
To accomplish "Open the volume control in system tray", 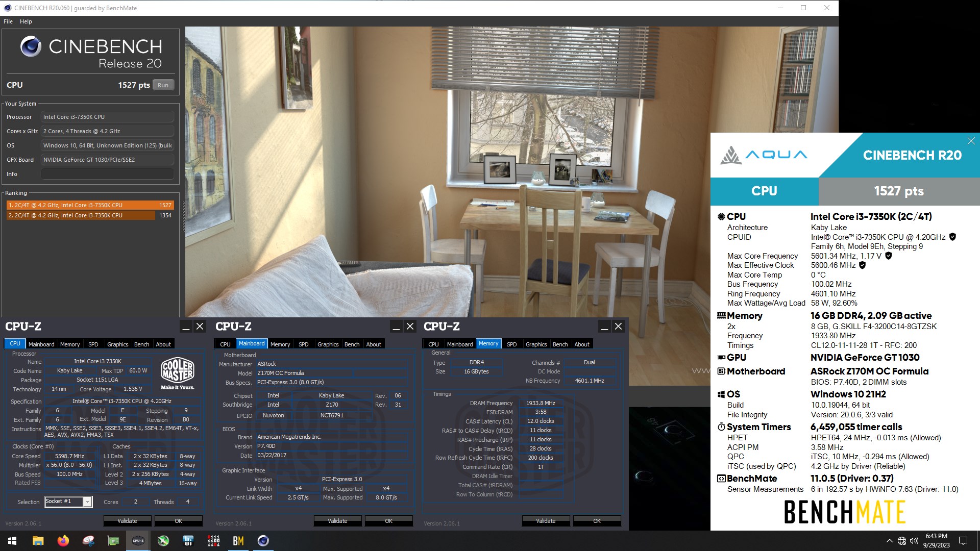I will coord(914,541).
